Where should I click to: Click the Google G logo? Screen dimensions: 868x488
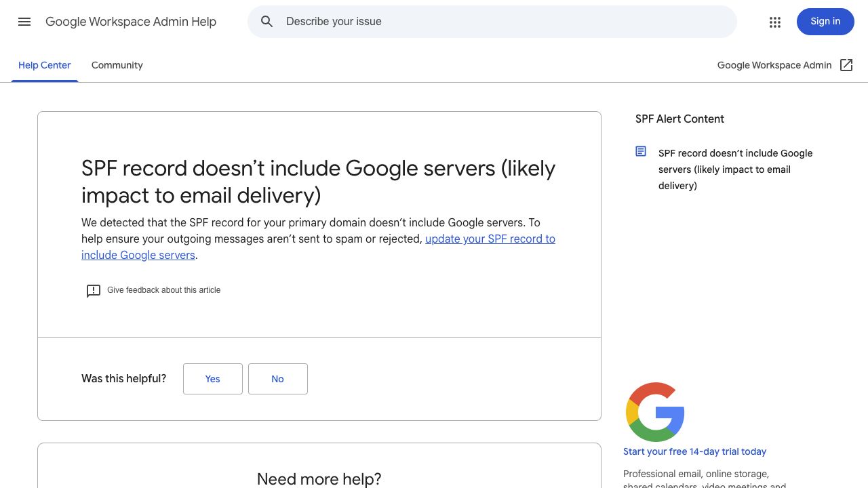(655, 412)
